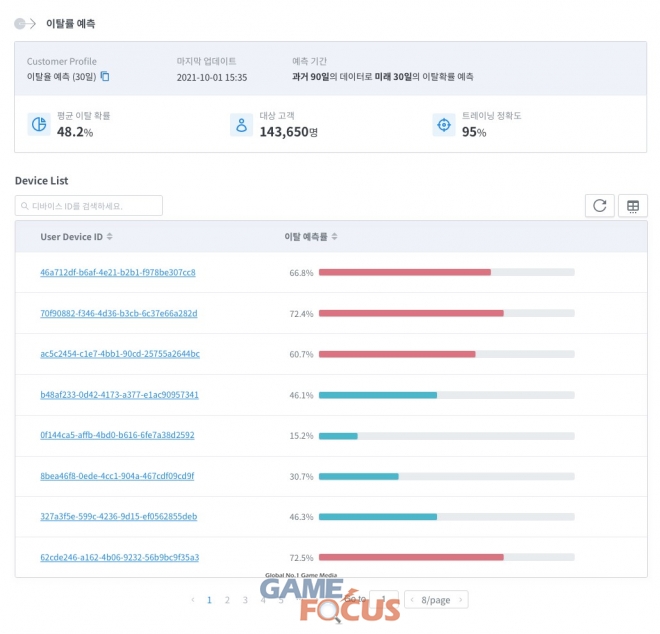Go to page 3 of device list

point(245,600)
